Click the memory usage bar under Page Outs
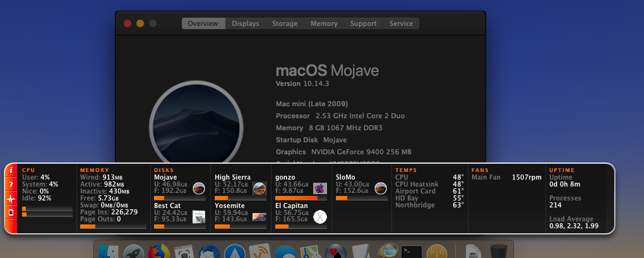 click(113, 226)
